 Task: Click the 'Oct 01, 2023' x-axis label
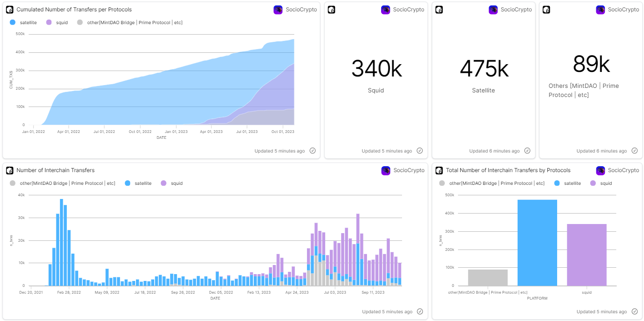pos(283,132)
